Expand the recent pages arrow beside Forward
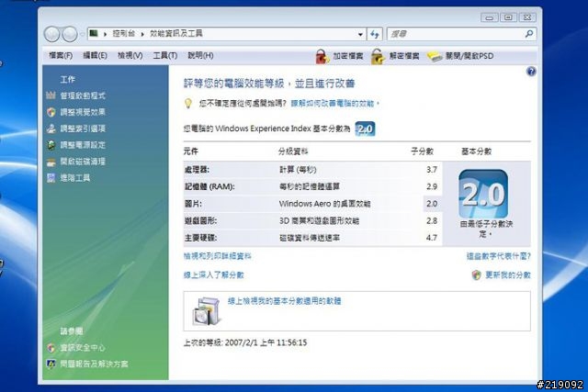 click(x=82, y=34)
